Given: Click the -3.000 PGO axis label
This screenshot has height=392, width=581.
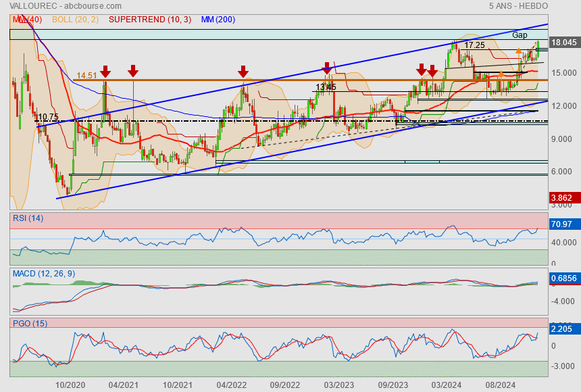Looking at the screenshot, I should tap(564, 366).
